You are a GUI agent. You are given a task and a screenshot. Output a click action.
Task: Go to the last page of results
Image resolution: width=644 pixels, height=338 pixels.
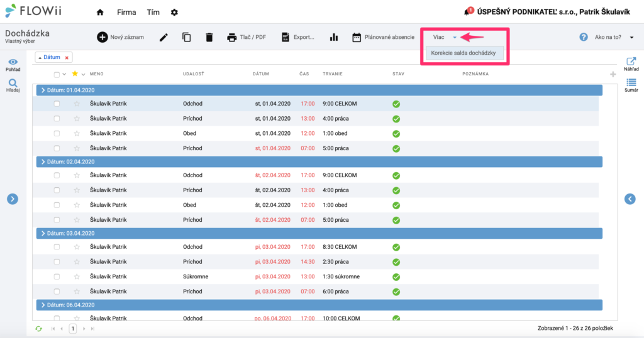point(92,329)
